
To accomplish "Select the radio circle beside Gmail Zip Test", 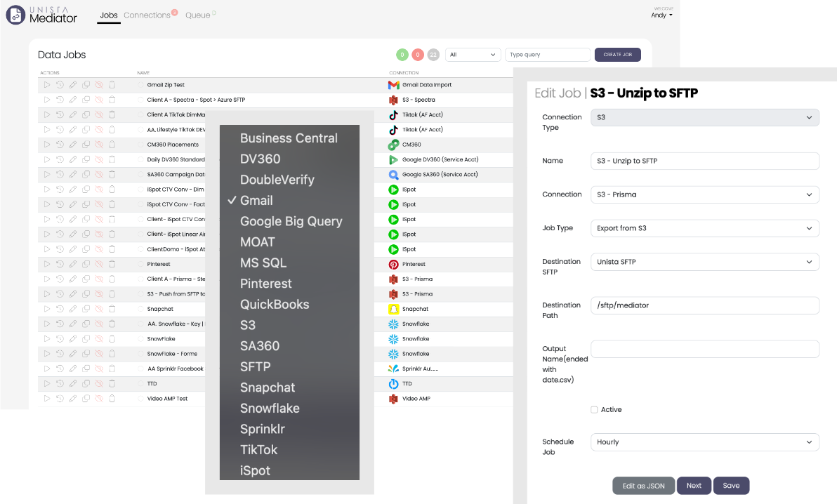I will coord(140,85).
